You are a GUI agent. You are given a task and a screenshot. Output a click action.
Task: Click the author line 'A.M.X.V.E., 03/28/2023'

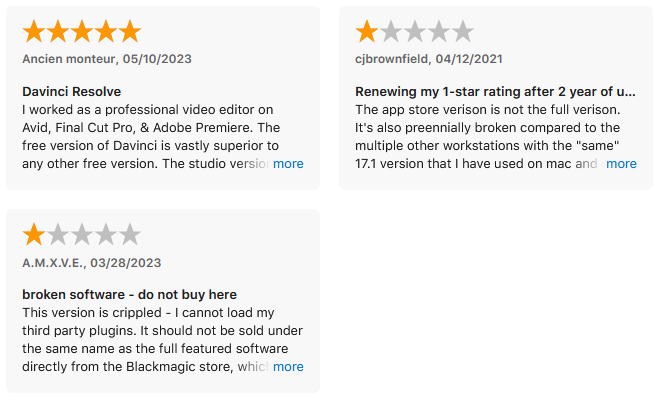91,262
